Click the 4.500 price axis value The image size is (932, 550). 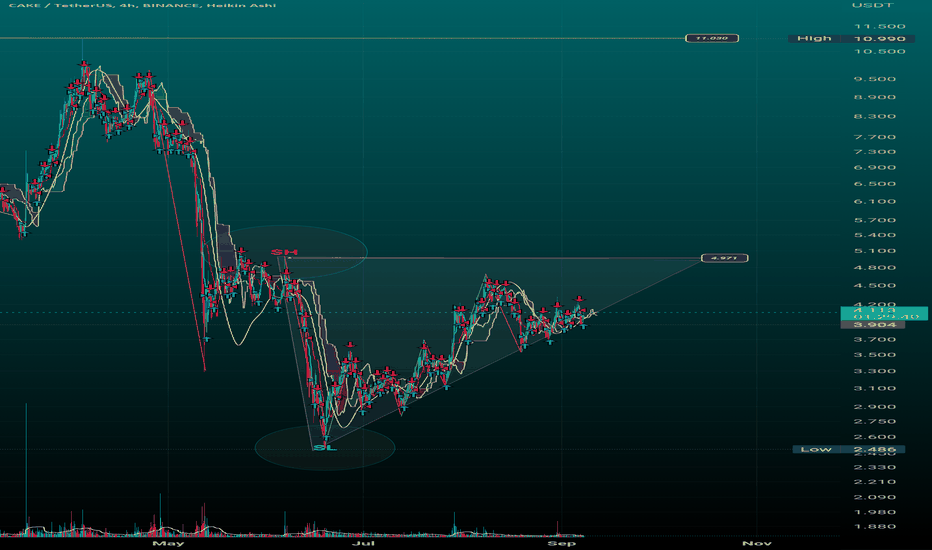coord(875,286)
